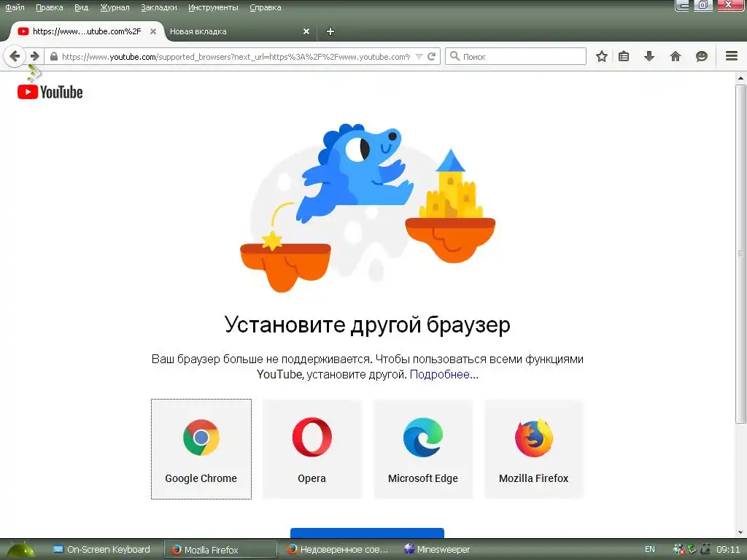Viewport: 747px width, 560px height.
Task: Click the YouTube logo on the page
Action: (50, 92)
